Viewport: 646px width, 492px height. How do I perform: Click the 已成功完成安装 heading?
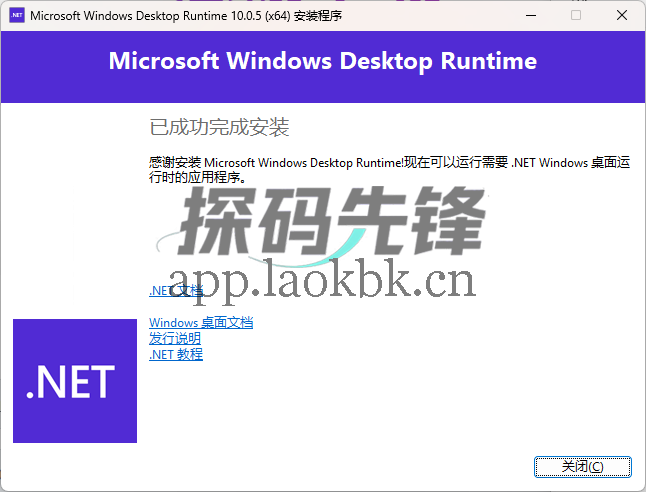click(x=219, y=127)
